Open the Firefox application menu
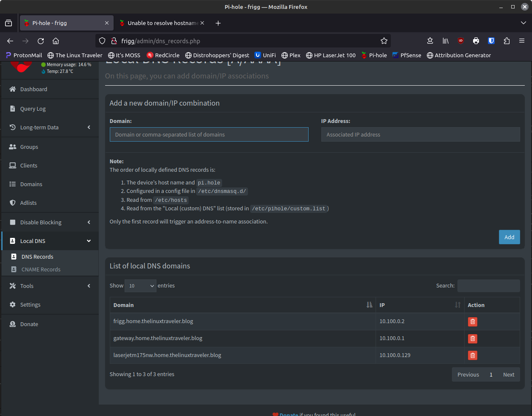The height and width of the screenshot is (416, 532). tap(522, 41)
